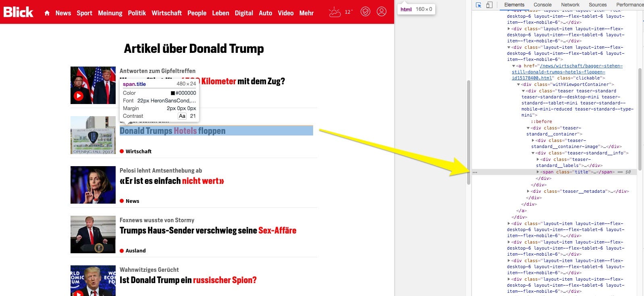Collapse the a href anchor node

(513, 66)
